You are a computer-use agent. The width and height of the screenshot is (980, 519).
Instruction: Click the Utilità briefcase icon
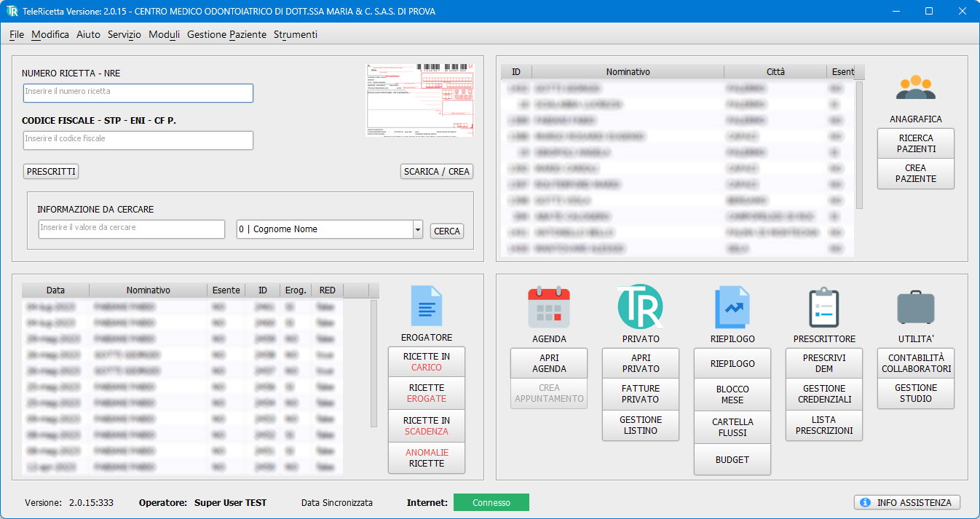point(915,307)
